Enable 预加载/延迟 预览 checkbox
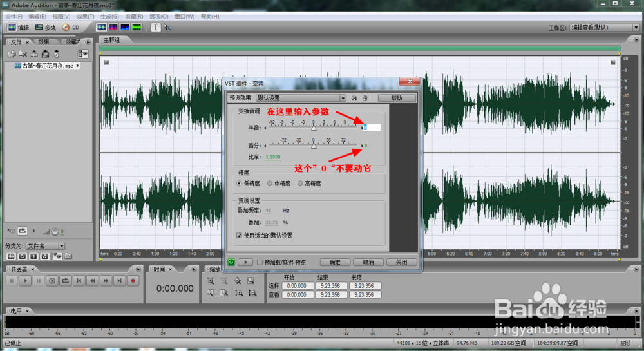The width and height of the screenshot is (644, 351). pyautogui.click(x=260, y=262)
